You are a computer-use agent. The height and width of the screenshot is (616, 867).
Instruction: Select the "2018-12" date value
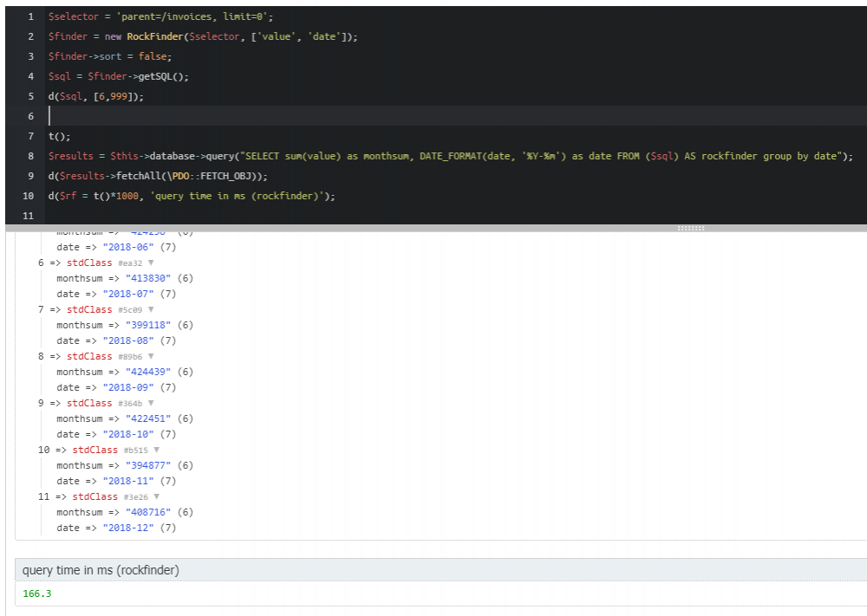tap(130, 528)
